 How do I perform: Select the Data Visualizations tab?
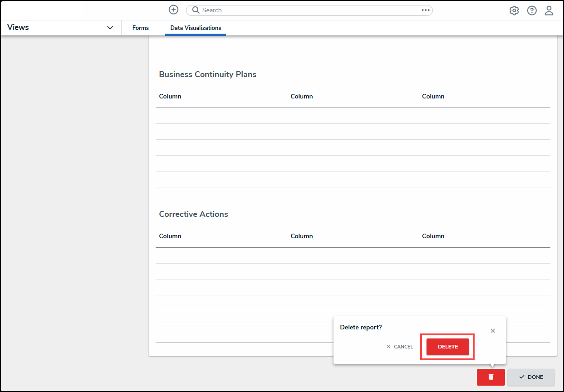(196, 28)
